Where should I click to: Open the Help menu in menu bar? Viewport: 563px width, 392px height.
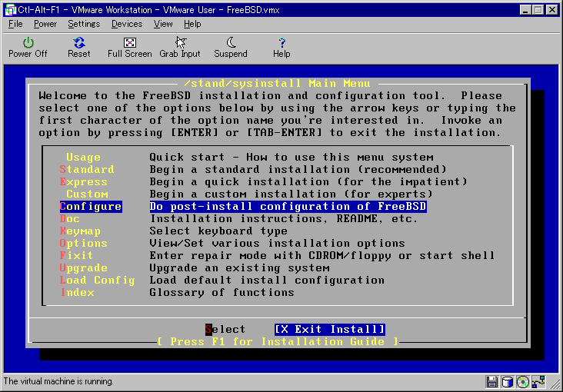tap(192, 24)
